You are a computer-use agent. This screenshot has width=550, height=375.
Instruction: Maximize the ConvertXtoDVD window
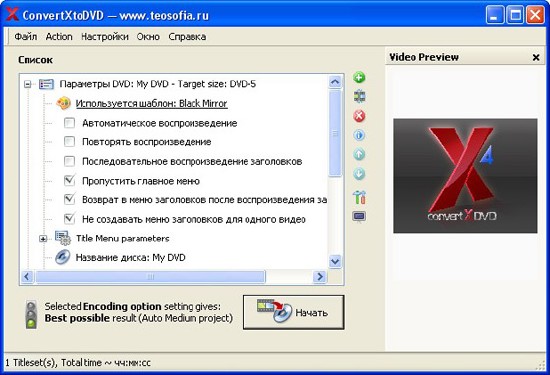(515, 15)
